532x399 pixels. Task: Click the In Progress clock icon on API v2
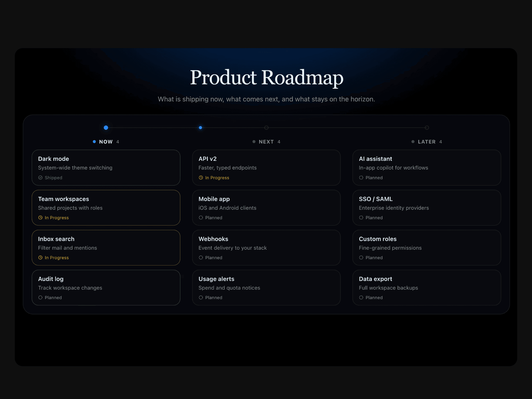[201, 178]
